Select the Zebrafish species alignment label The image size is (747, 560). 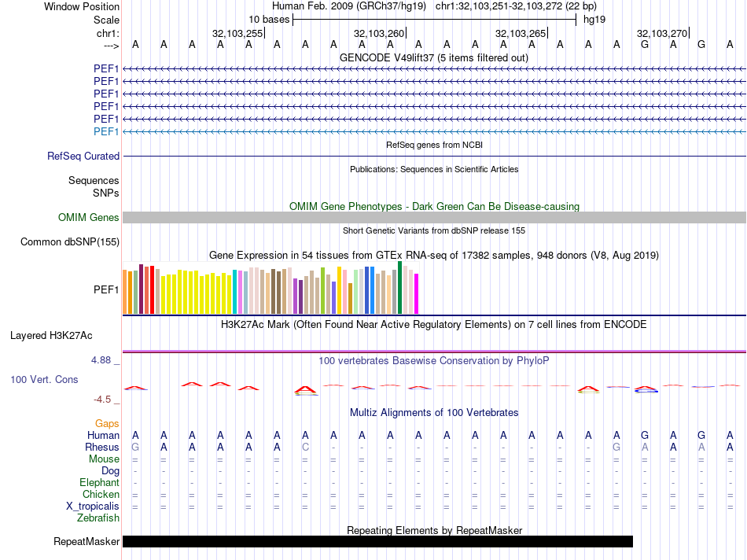pyautogui.click(x=98, y=518)
